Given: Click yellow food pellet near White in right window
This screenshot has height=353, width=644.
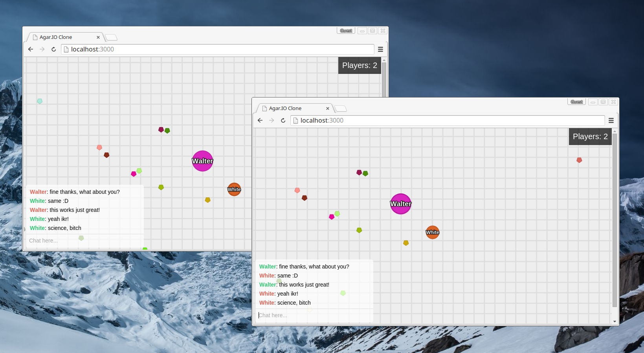Looking at the screenshot, I should (x=406, y=243).
